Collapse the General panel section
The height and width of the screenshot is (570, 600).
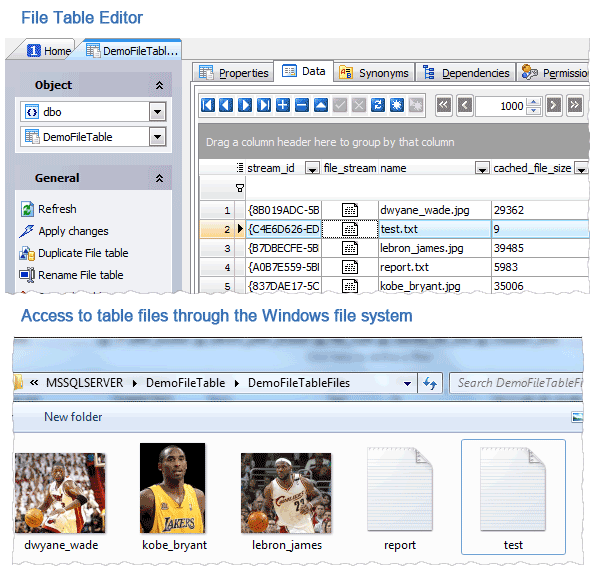158,178
